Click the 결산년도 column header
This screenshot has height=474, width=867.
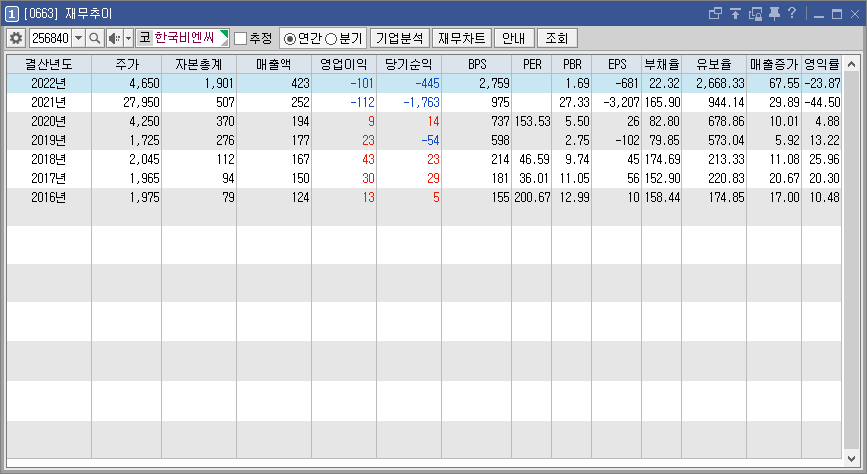click(x=49, y=64)
